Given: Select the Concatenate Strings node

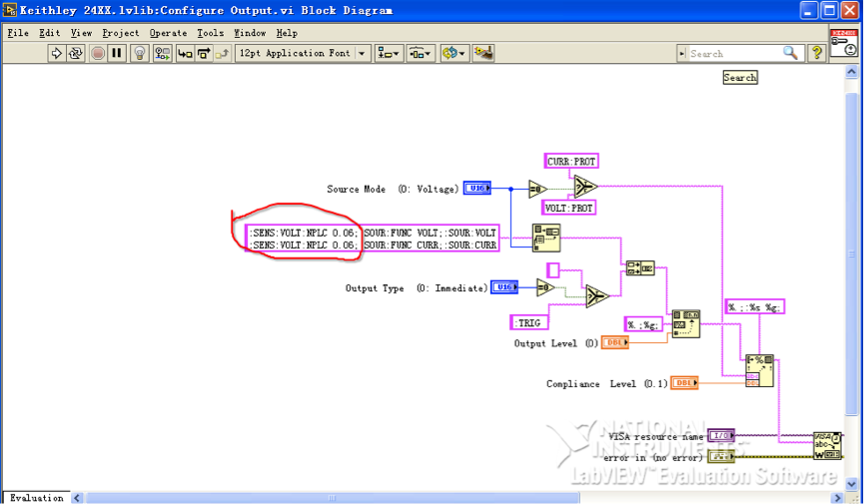Looking at the screenshot, I should click(640, 268).
